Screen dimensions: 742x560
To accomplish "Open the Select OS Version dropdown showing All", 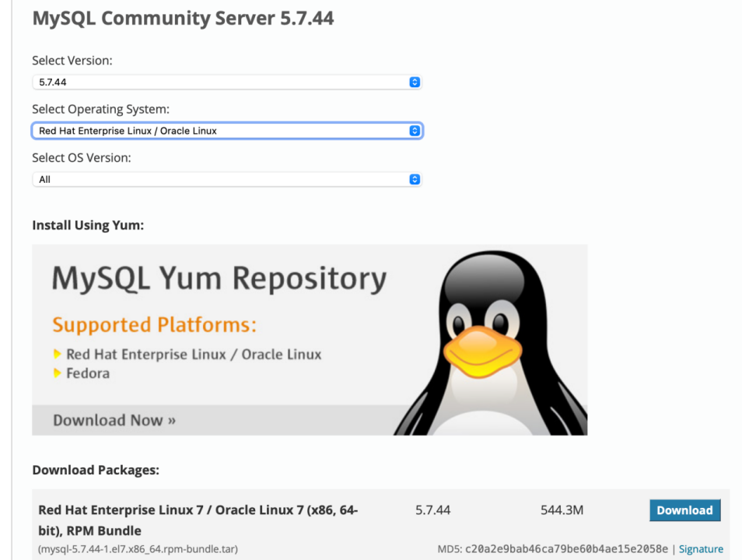I will click(x=226, y=180).
